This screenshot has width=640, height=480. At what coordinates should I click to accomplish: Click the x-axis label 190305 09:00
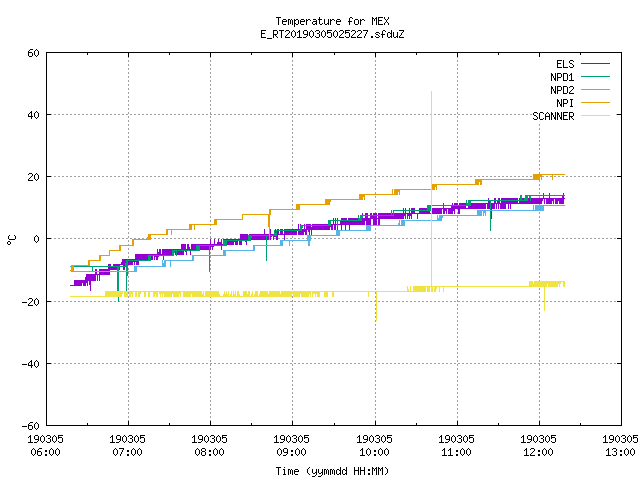(291, 446)
